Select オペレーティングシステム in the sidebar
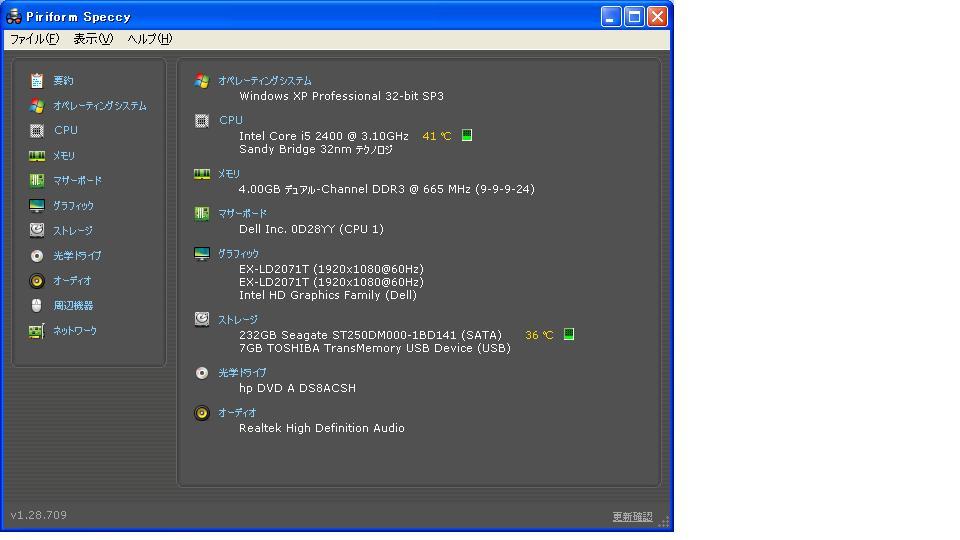 pyautogui.click(x=100, y=106)
